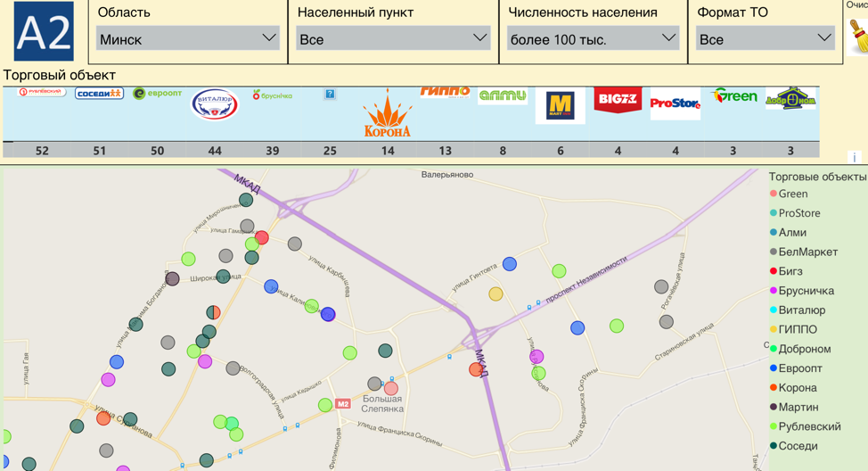868x471 pixels.
Task: Select the Рублёвский store logo
Action: (41, 92)
